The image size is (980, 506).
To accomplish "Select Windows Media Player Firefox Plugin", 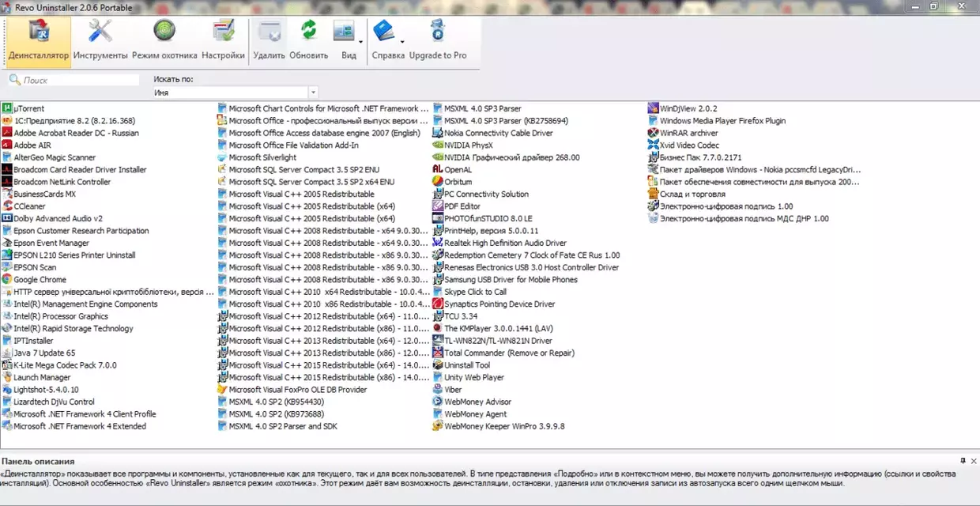I will click(x=717, y=121).
